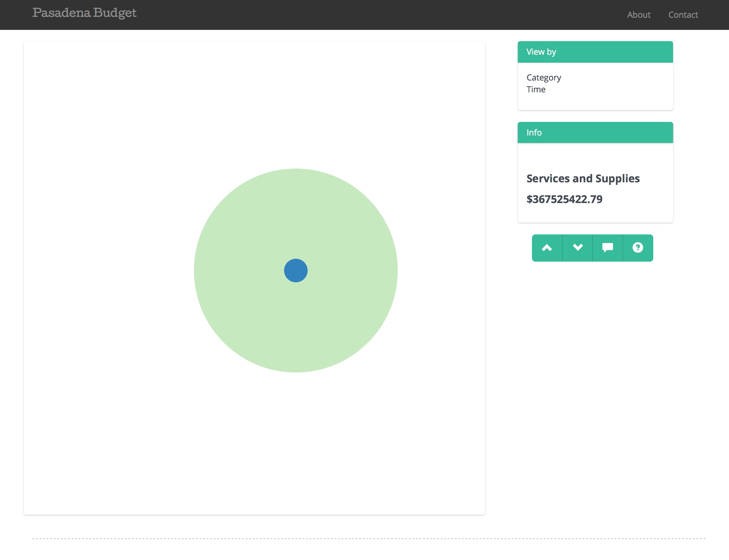Open the About page
The image size is (729, 560).
638,15
